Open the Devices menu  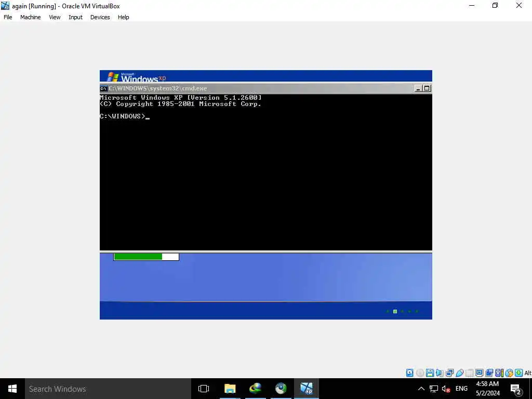point(100,17)
